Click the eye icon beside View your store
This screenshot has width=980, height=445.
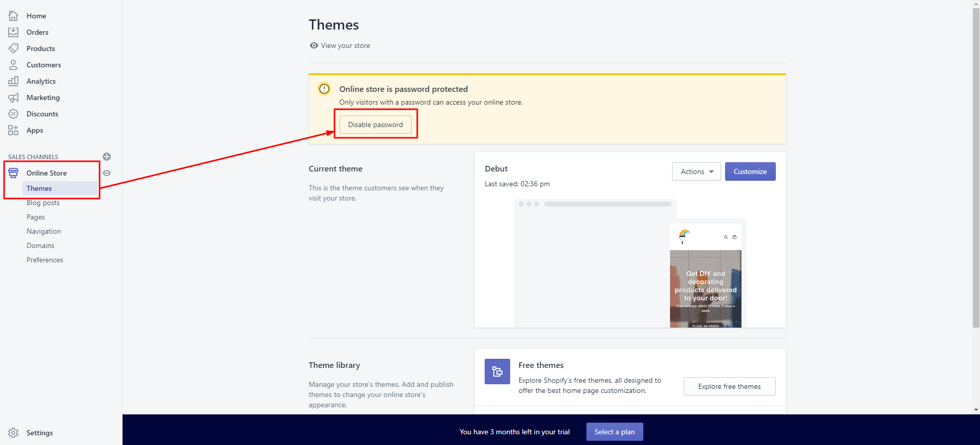[x=314, y=45]
